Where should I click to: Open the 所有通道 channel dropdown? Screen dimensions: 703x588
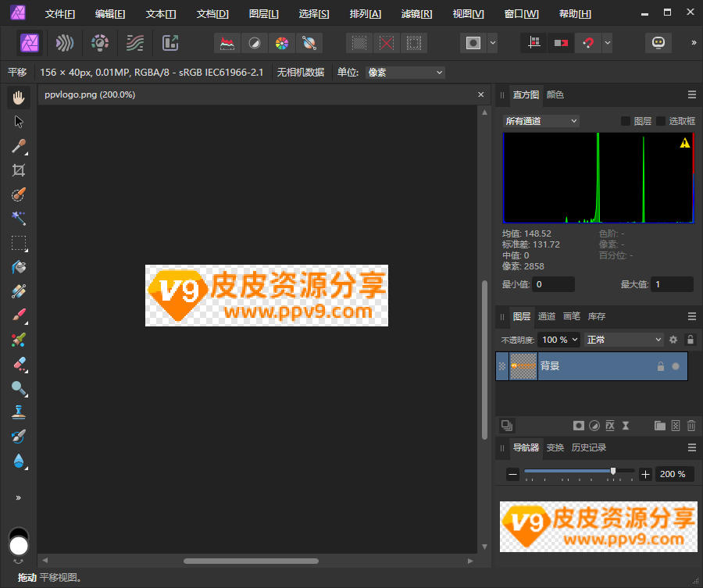pos(541,121)
